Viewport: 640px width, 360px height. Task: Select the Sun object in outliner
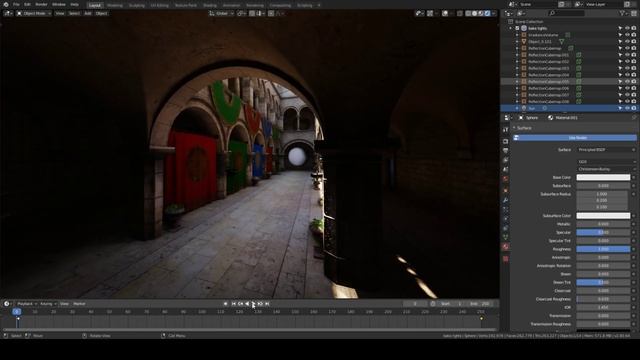(x=531, y=108)
